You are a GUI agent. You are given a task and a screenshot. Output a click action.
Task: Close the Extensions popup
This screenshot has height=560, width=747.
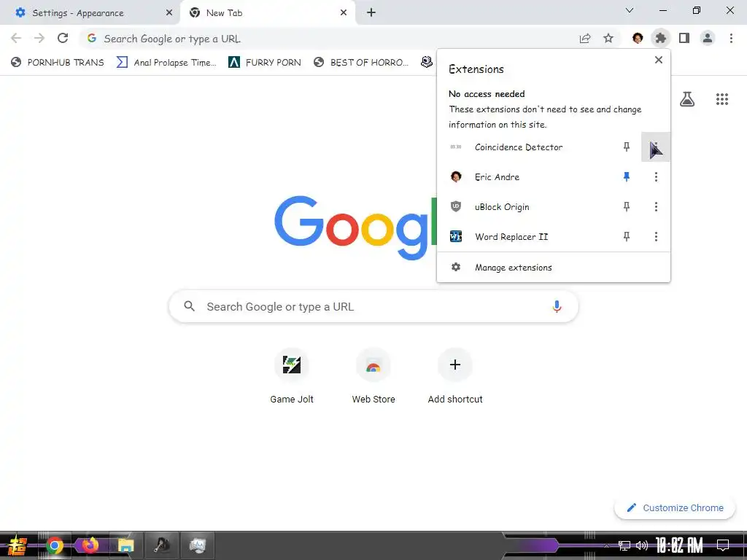click(x=659, y=60)
